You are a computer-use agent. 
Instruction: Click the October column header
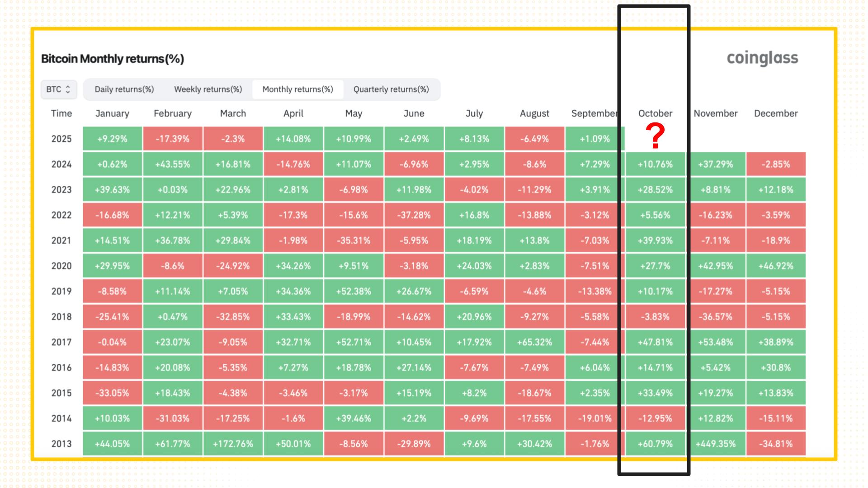(655, 113)
